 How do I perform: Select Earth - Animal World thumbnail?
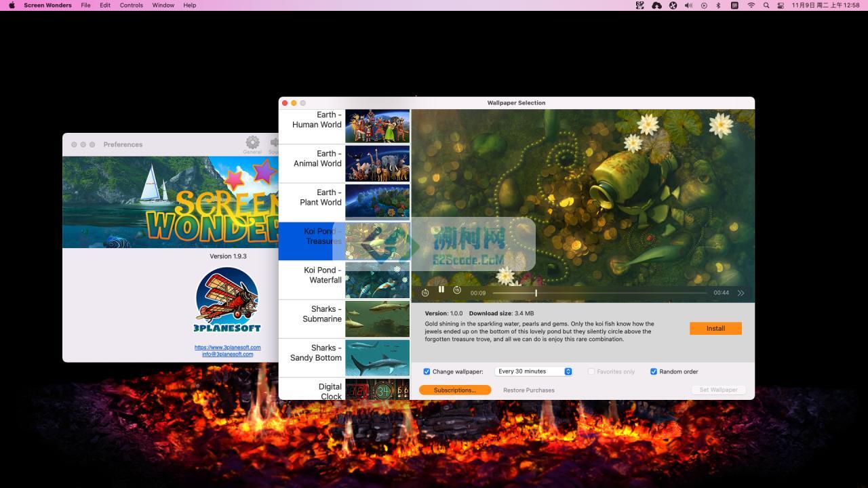[x=377, y=164]
